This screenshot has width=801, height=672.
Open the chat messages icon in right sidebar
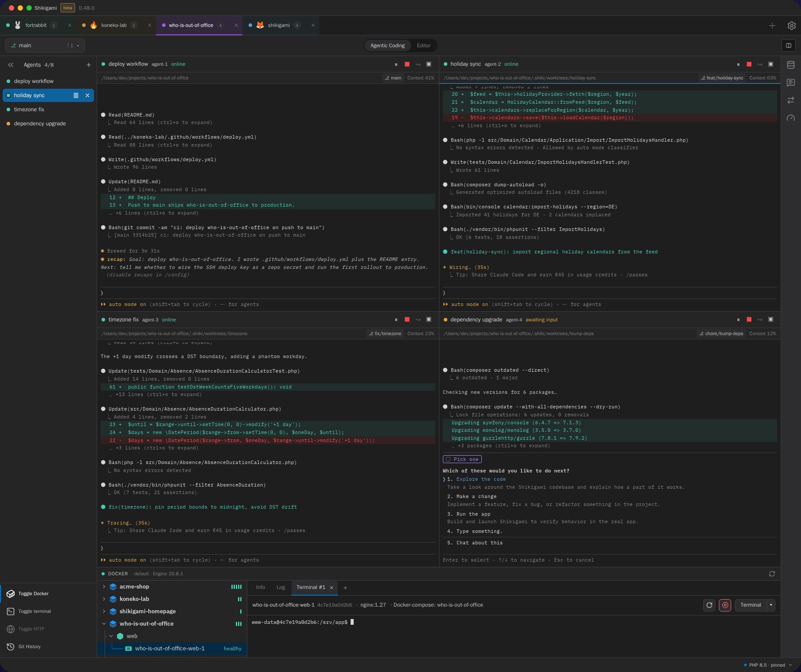(x=791, y=83)
